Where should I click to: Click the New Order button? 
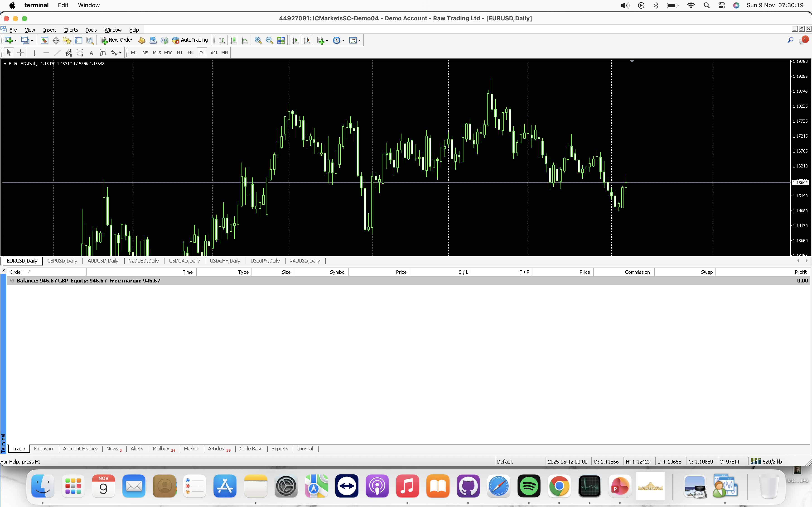pyautogui.click(x=116, y=40)
